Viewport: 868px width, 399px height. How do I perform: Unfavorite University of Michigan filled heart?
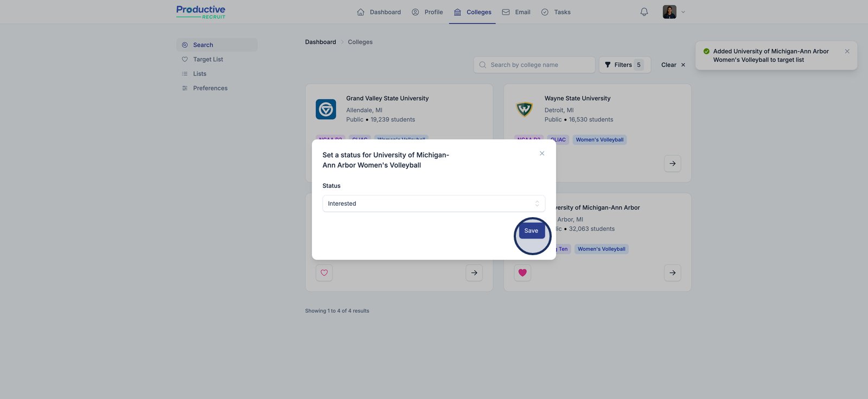(x=522, y=273)
